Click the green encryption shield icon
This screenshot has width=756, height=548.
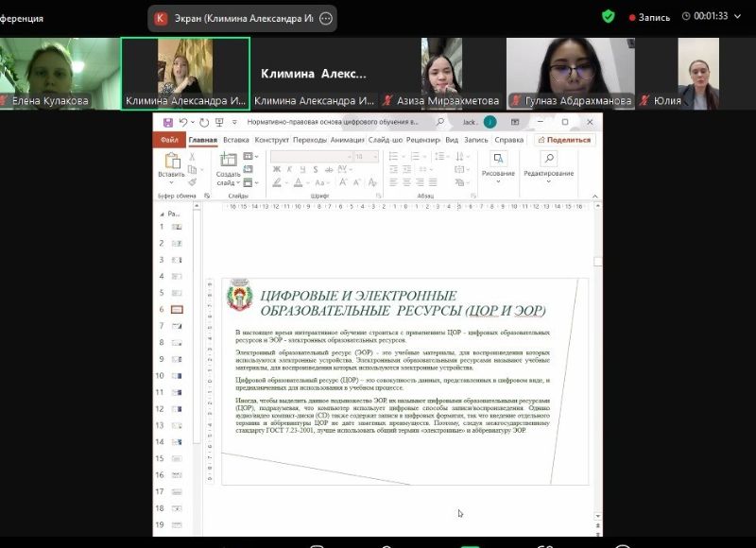tap(609, 16)
